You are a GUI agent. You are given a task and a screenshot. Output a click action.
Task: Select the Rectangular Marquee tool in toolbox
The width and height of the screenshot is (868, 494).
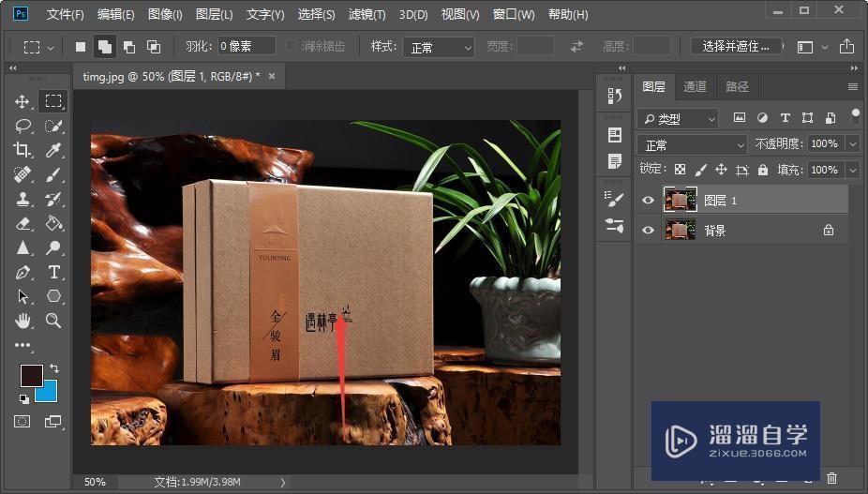point(53,101)
